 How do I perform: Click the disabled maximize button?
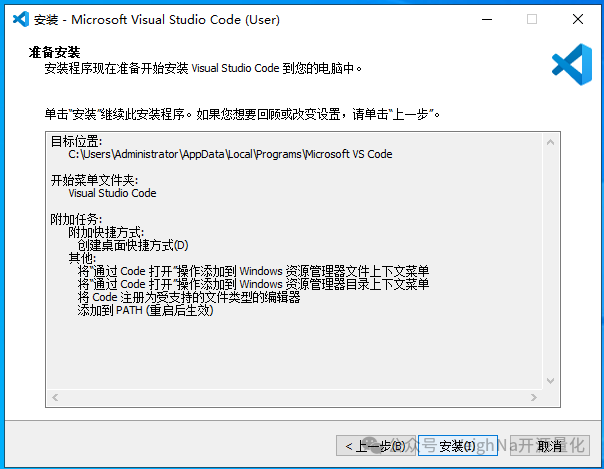click(x=531, y=19)
